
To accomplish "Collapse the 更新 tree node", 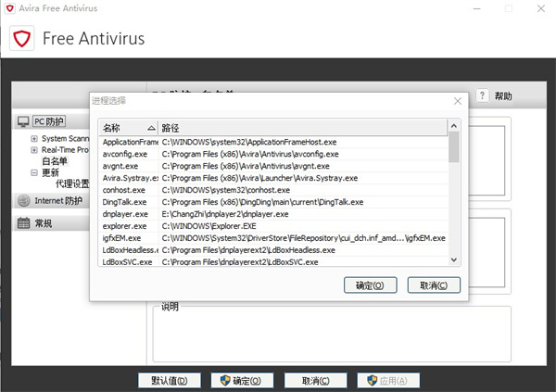I will tap(34, 172).
